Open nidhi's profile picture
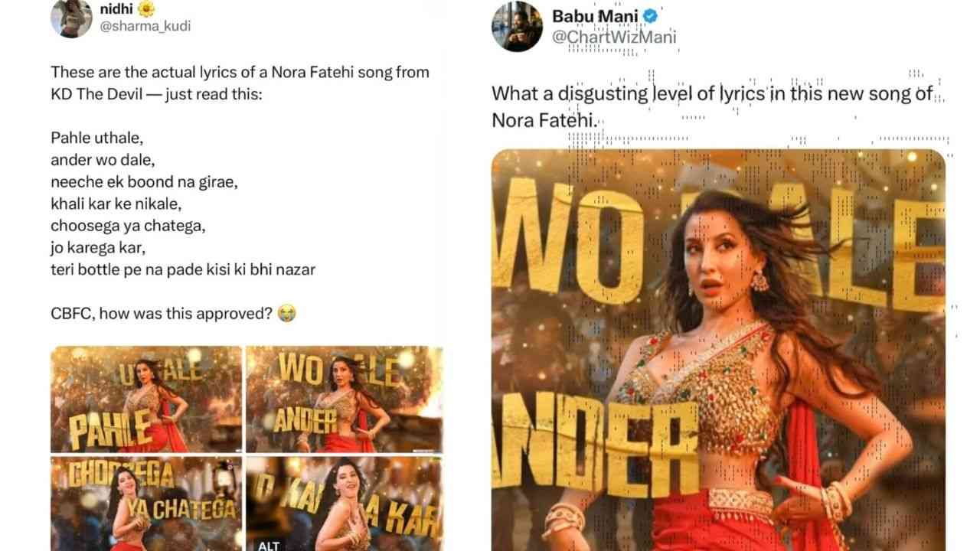 71,18
